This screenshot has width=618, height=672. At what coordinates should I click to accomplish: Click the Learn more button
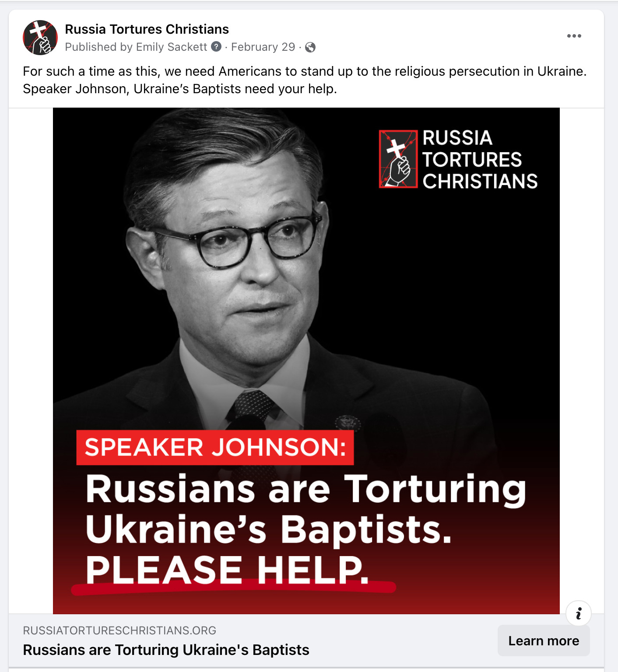pyautogui.click(x=544, y=641)
